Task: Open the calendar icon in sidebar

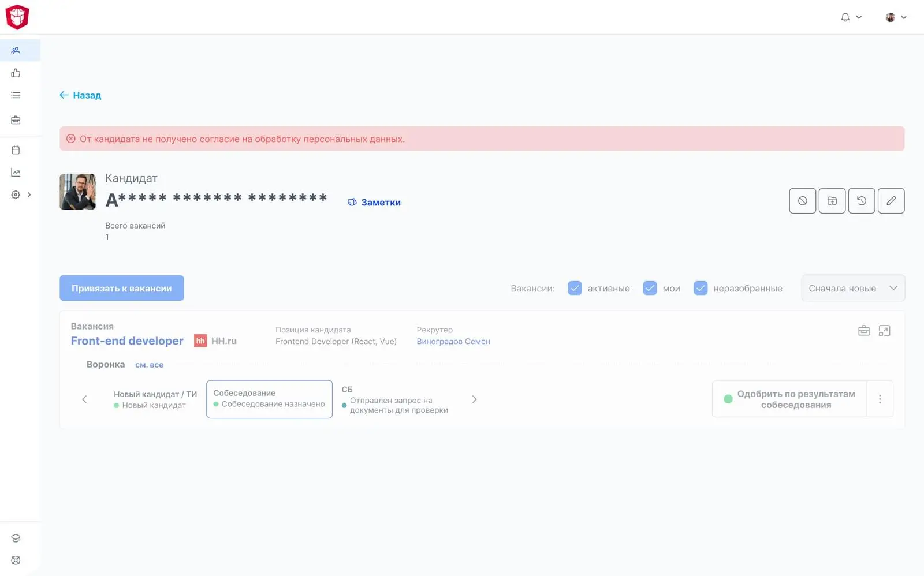Action: tap(16, 150)
